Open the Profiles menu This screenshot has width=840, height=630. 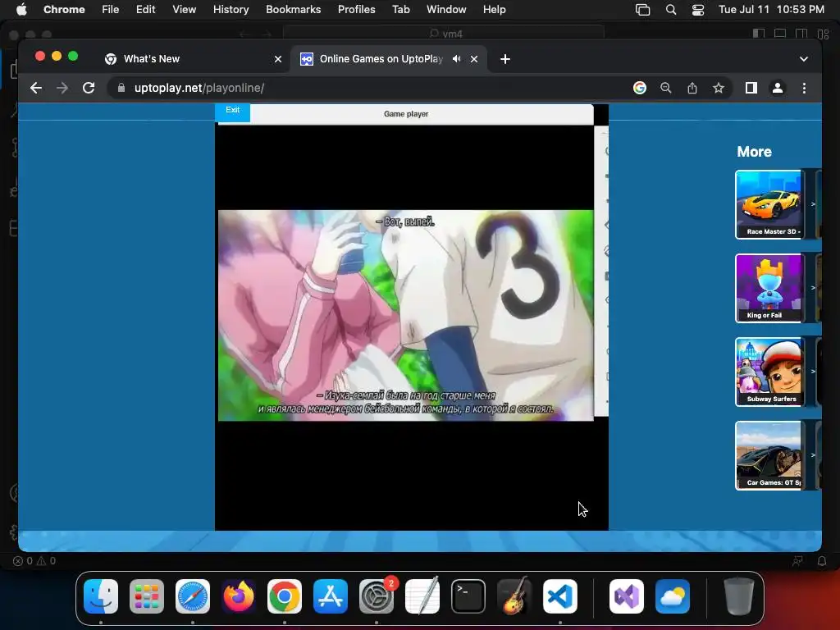click(356, 10)
